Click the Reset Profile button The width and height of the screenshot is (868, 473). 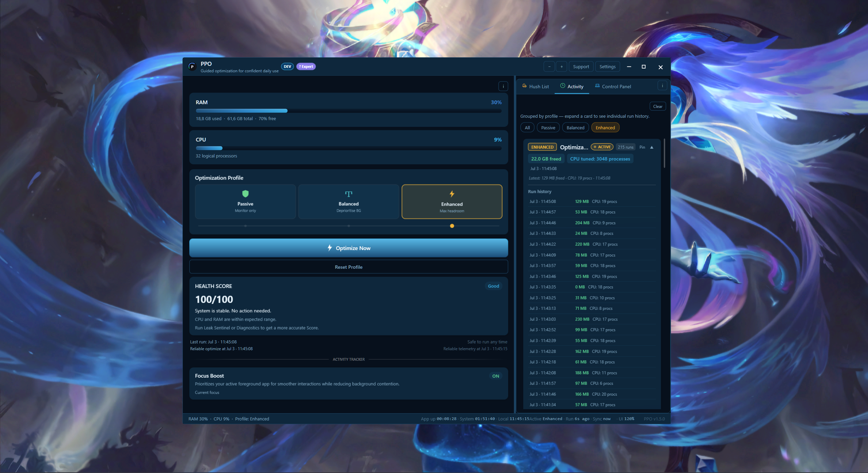pos(349,267)
